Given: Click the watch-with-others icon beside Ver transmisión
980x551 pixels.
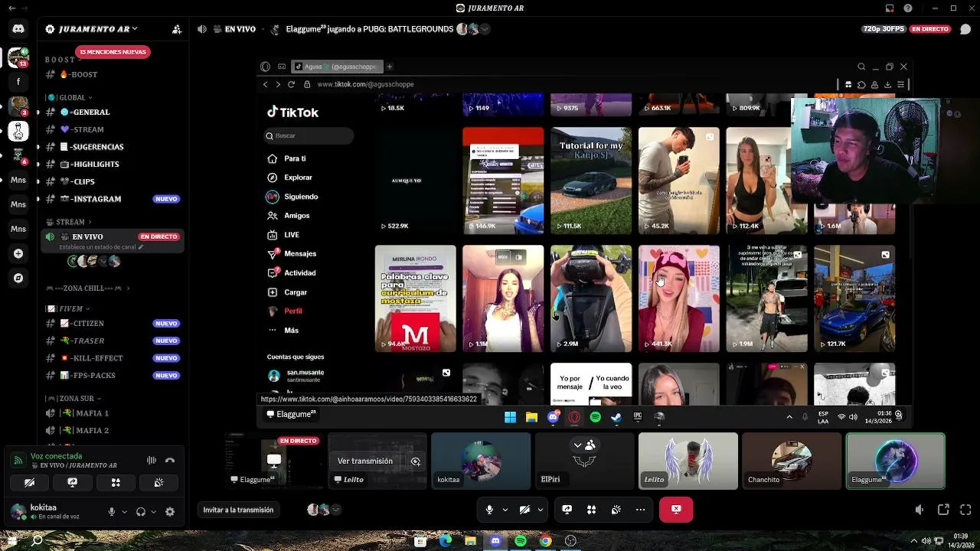Looking at the screenshot, I should [x=416, y=461].
